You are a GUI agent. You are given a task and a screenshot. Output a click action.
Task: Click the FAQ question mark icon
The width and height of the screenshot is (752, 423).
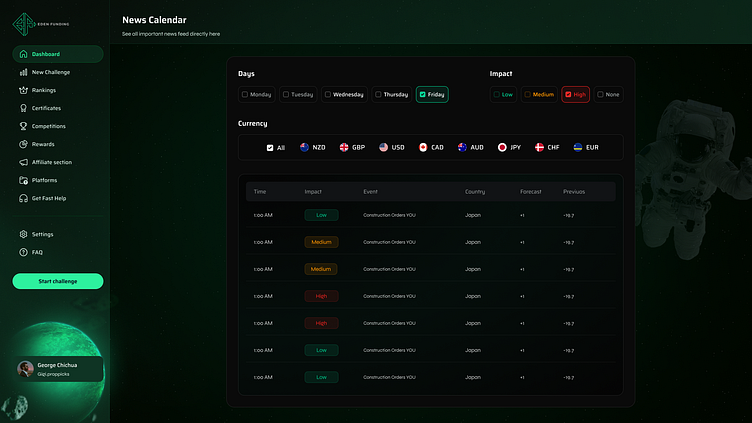[x=23, y=252]
